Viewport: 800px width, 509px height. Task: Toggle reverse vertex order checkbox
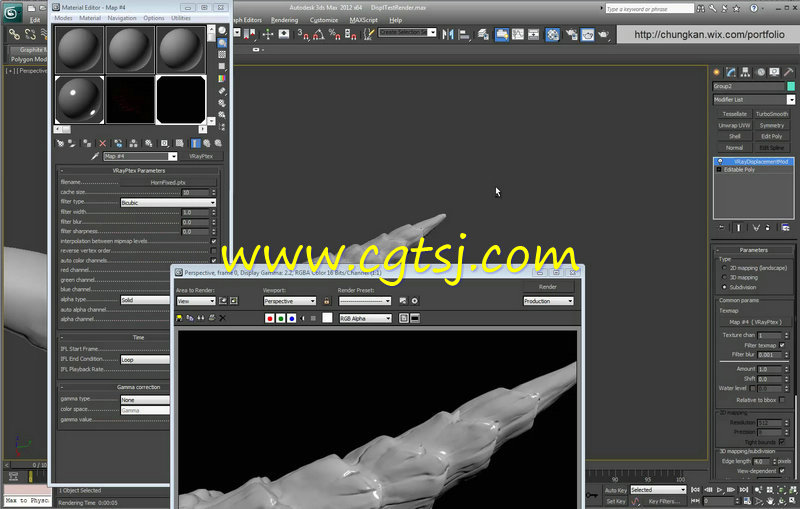click(213, 251)
